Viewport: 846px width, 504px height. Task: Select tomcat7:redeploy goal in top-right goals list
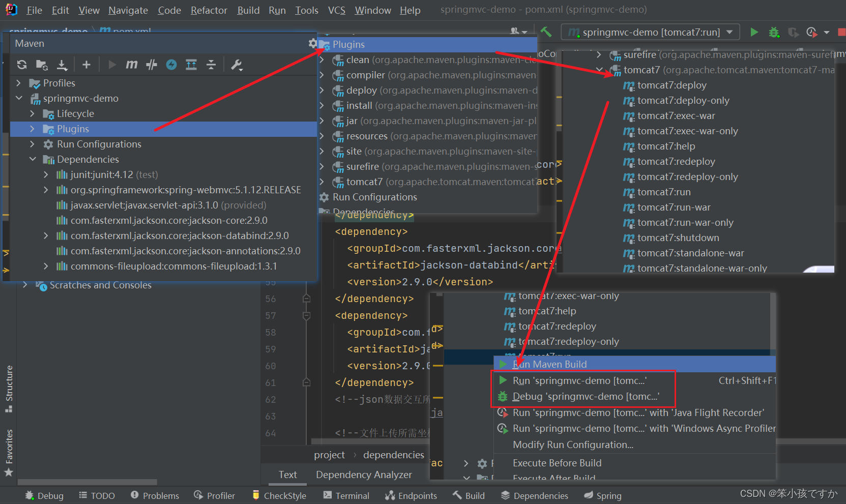point(676,162)
